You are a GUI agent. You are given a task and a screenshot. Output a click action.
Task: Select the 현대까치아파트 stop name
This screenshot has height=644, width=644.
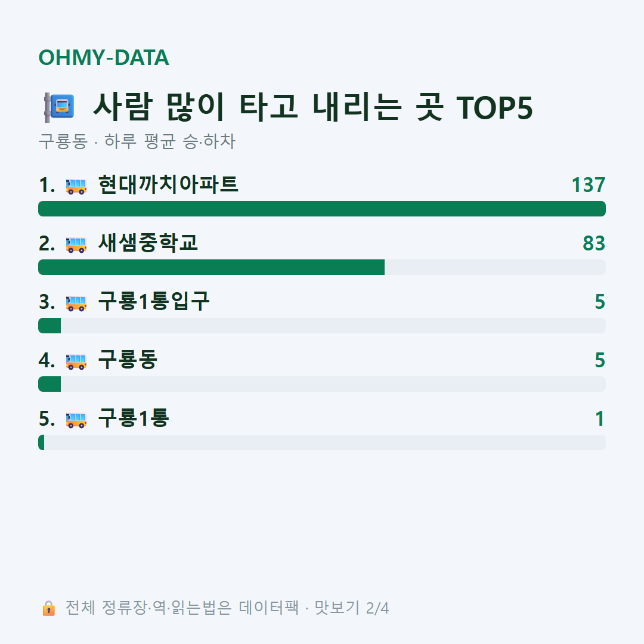coord(168,184)
